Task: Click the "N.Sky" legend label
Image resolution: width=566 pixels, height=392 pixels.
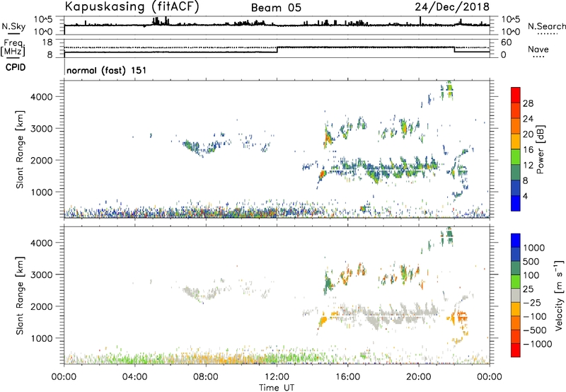Action: click(x=13, y=26)
